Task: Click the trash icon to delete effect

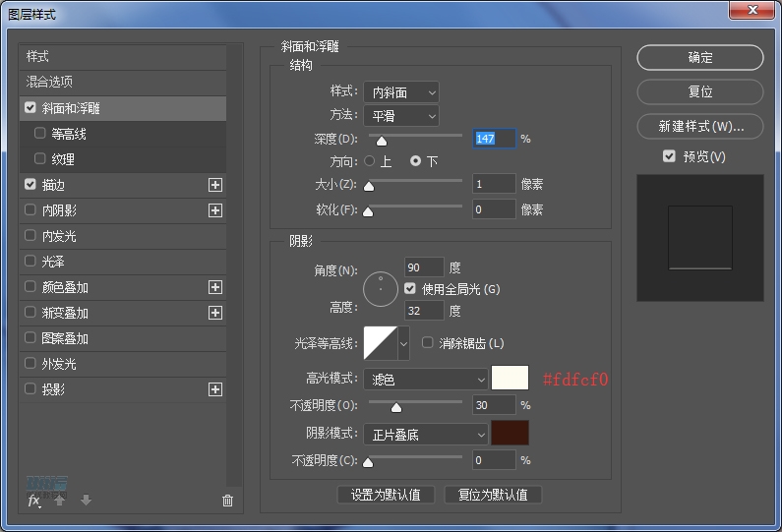Action: [228, 501]
